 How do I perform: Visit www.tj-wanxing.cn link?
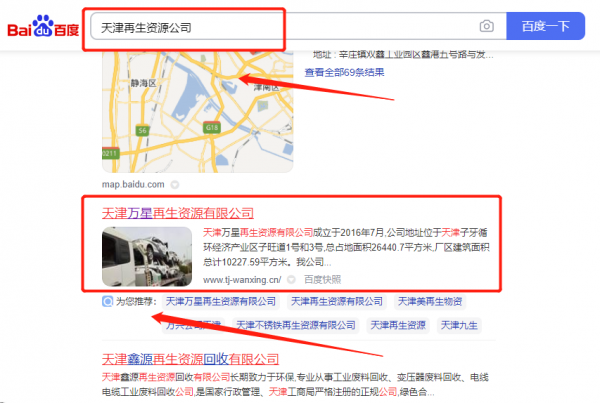[242, 280]
